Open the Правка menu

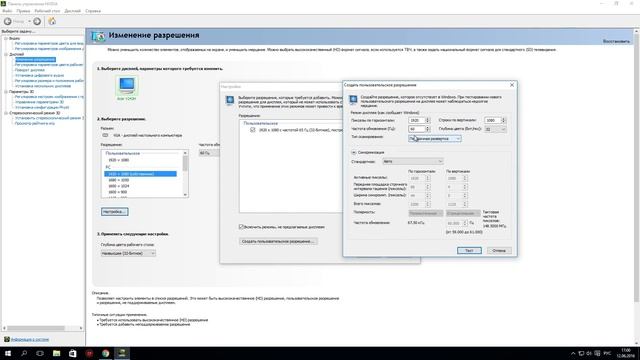pyautogui.click(x=23, y=11)
